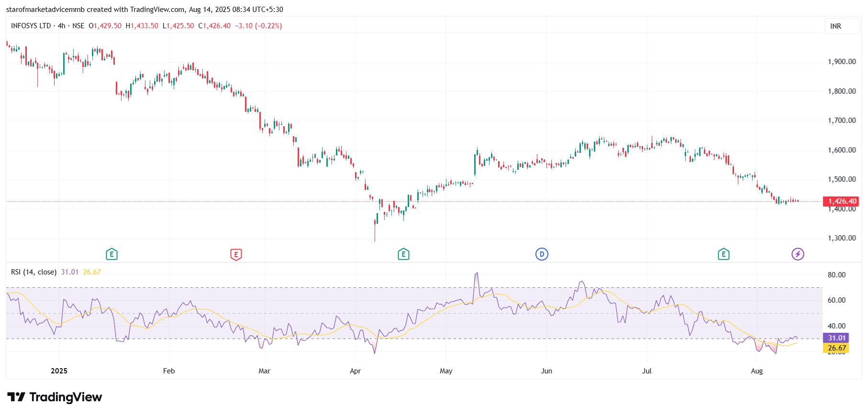Click the change value −3.10 (−0.22%)
The width and height of the screenshot is (868, 415).
[x=258, y=26]
